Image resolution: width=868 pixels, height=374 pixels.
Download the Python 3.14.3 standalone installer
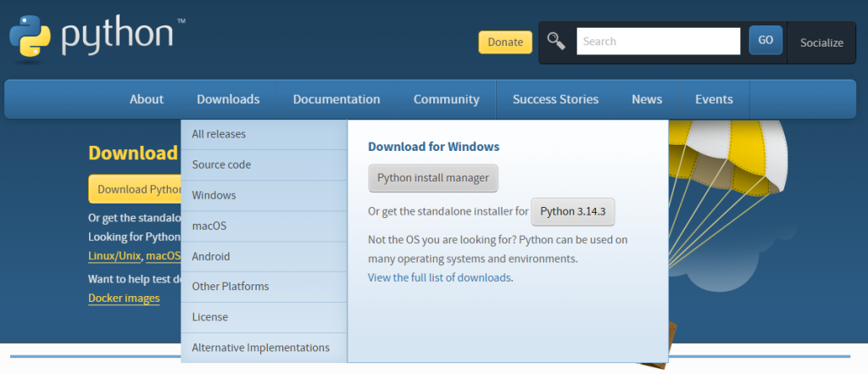click(573, 212)
